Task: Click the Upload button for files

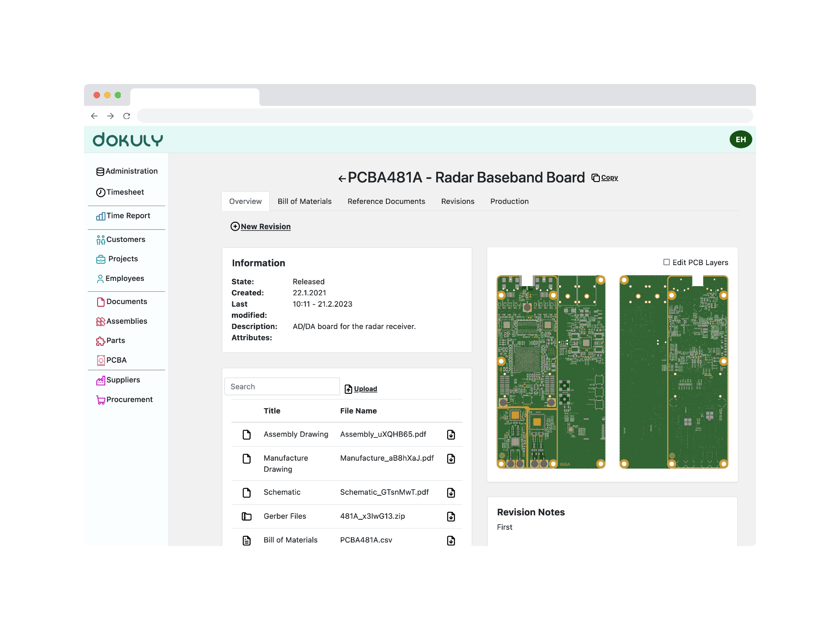Action: (x=361, y=388)
